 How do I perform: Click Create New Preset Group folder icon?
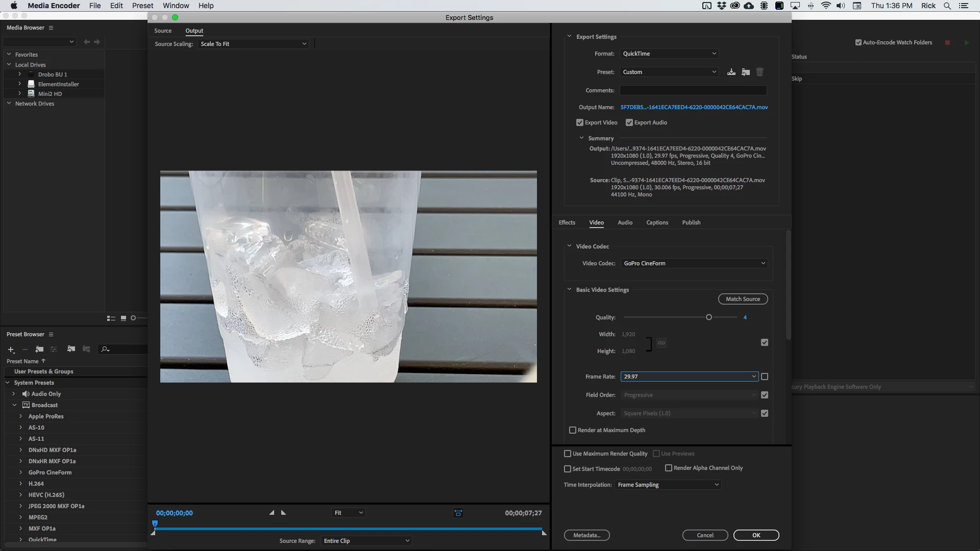click(39, 349)
